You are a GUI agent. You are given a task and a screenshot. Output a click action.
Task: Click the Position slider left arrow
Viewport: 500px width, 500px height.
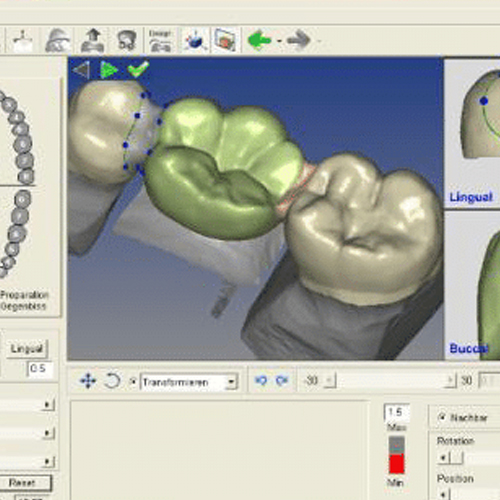pos(443,495)
